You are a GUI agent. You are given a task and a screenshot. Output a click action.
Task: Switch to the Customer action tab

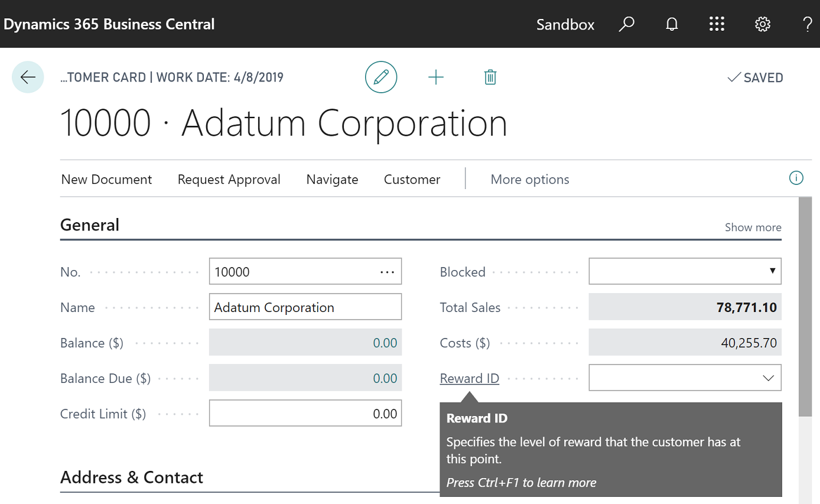pos(412,179)
